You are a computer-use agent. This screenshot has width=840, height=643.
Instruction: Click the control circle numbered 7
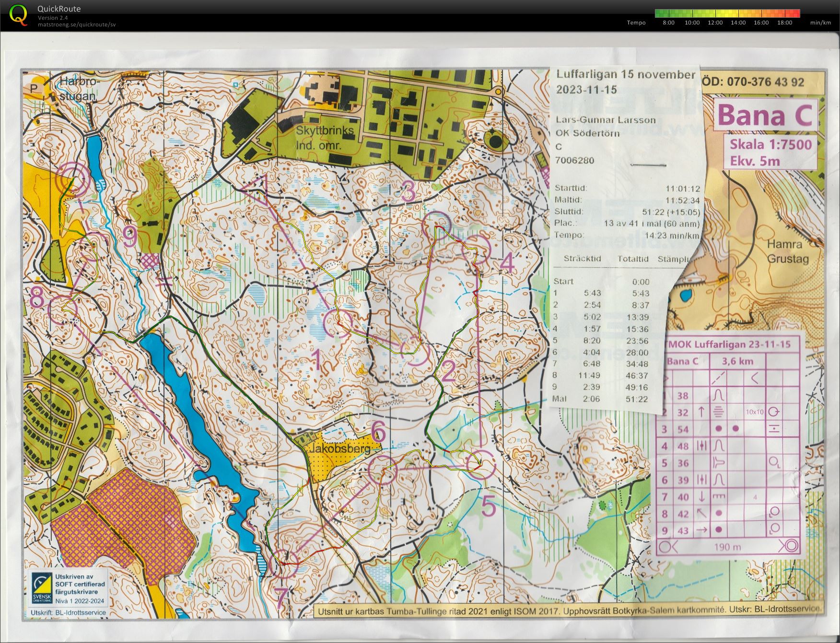[284, 563]
